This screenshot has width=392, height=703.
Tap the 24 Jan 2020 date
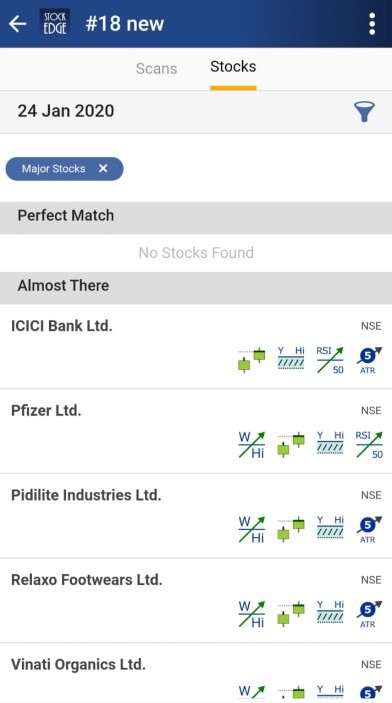(x=65, y=111)
